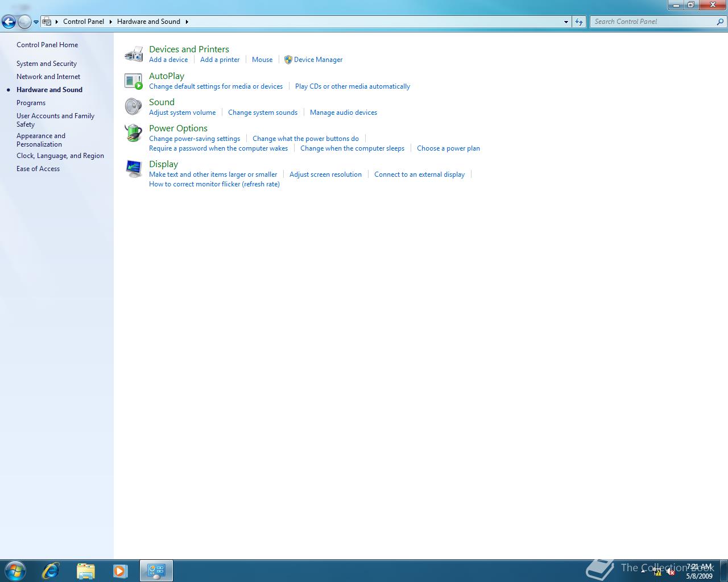Click the Refresh button by address bar
The width and height of the screenshot is (728, 582).
(x=579, y=22)
